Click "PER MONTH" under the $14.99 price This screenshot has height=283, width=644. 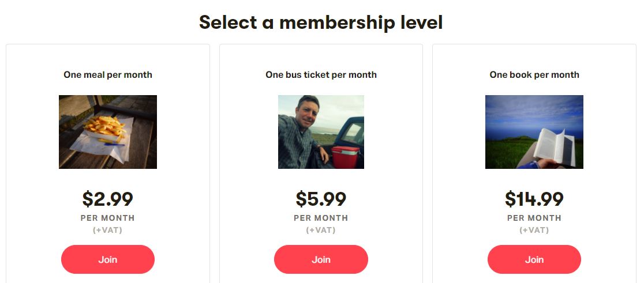(x=534, y=218)
